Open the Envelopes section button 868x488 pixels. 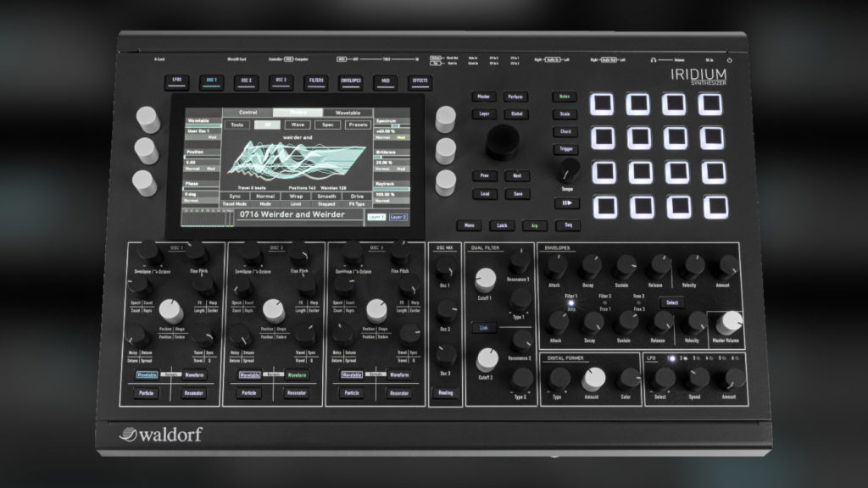coord(351,82)
